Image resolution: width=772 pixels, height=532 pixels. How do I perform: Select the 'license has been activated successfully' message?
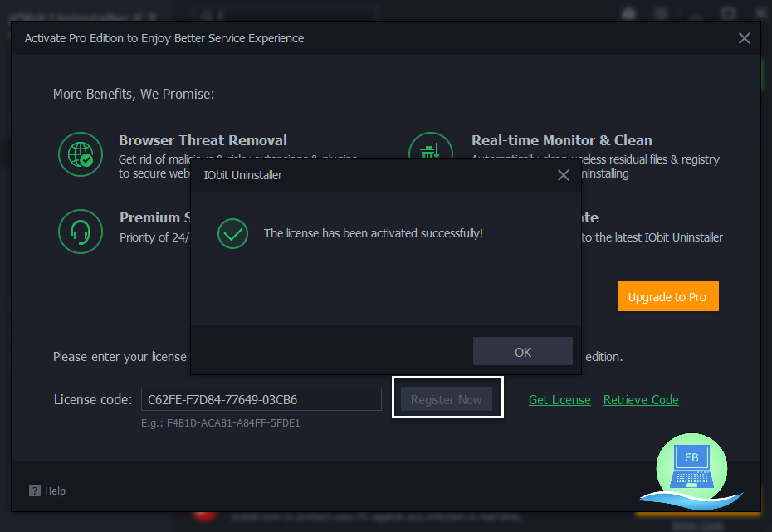(x=374, y=233)
